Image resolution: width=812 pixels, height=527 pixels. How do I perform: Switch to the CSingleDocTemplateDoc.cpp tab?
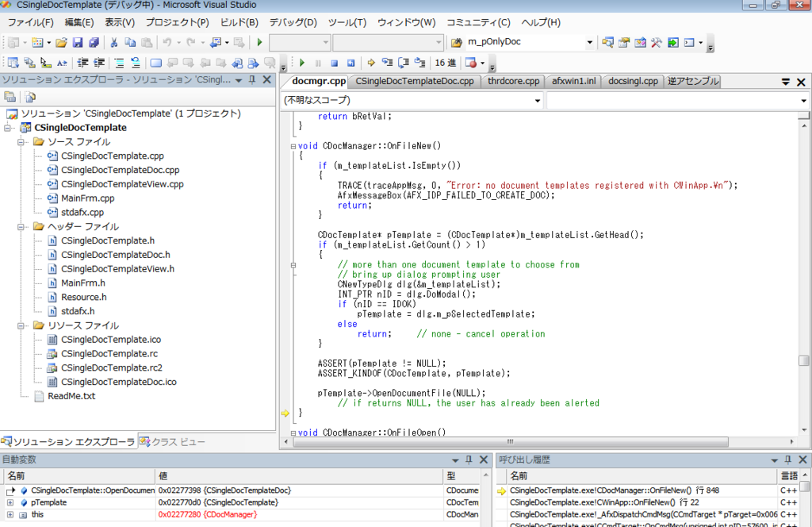pyautogui.click(x=414, y=82)
